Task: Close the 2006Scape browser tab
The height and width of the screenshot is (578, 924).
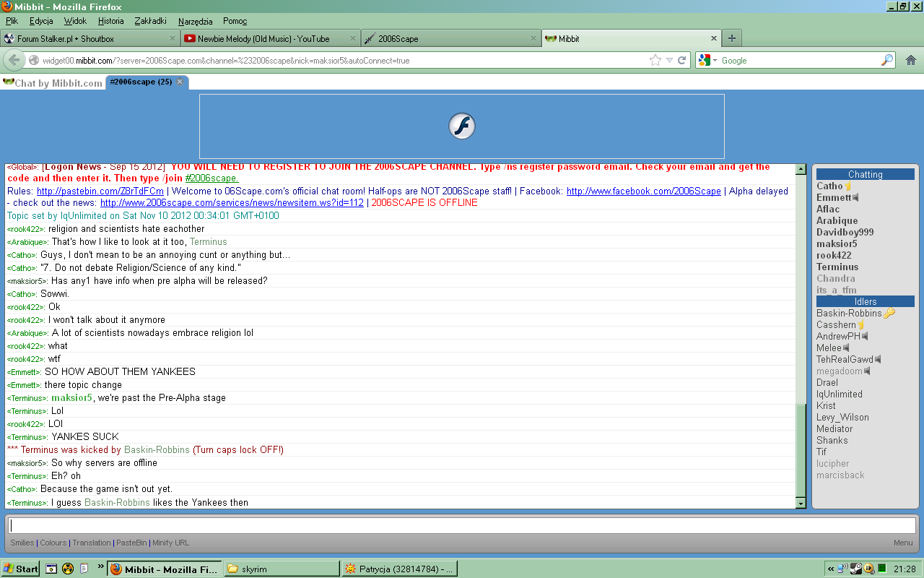Action: (533, 38)
